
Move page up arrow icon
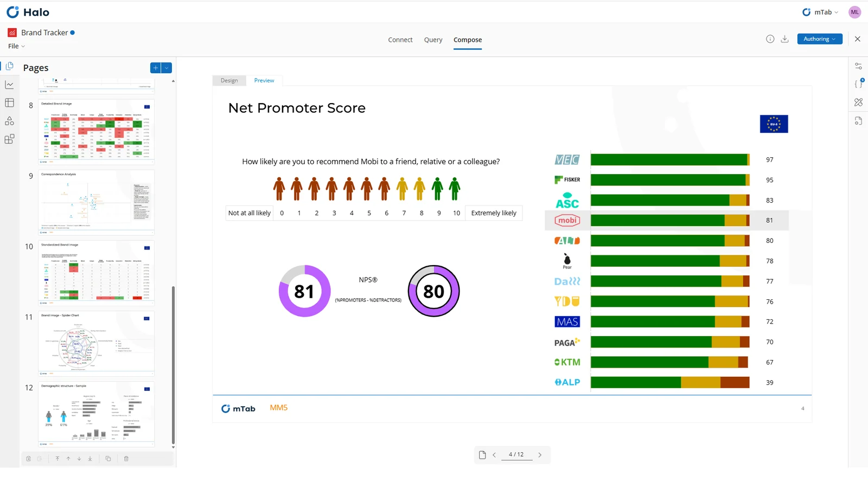coord(68,459)
